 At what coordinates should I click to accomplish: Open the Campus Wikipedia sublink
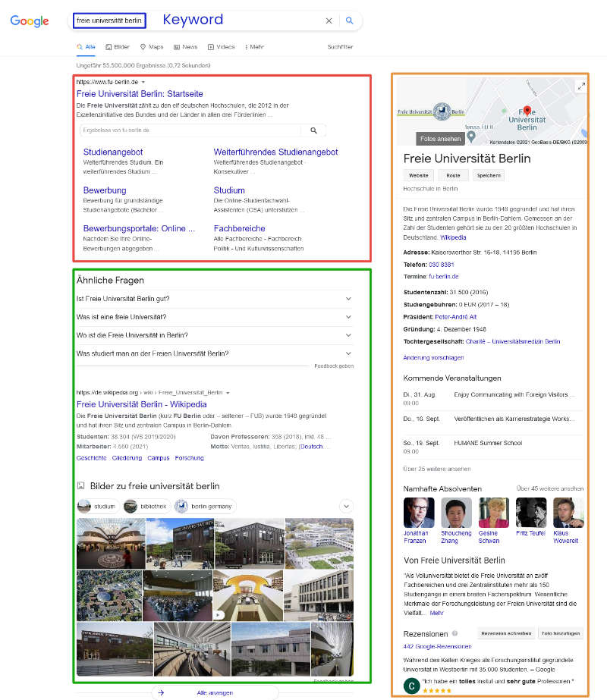tap(159, 458)
